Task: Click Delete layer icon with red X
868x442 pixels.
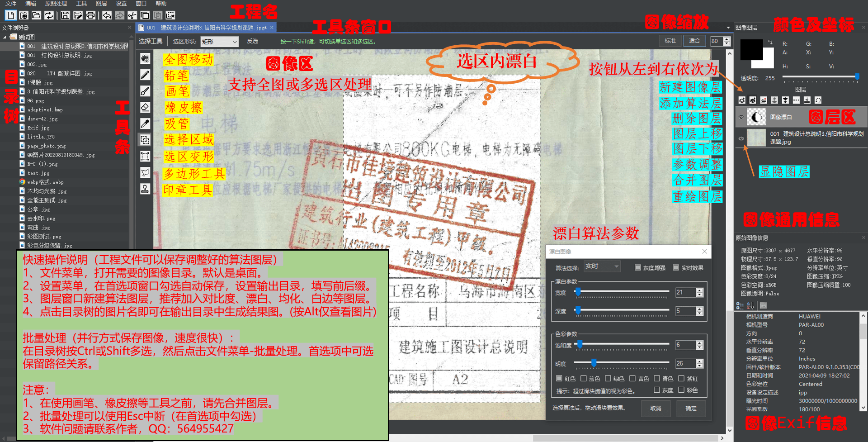Action: tap(764, 100)
